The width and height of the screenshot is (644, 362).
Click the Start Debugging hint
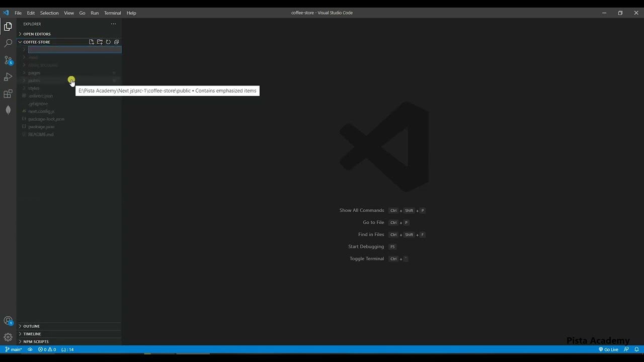(366, 247)
